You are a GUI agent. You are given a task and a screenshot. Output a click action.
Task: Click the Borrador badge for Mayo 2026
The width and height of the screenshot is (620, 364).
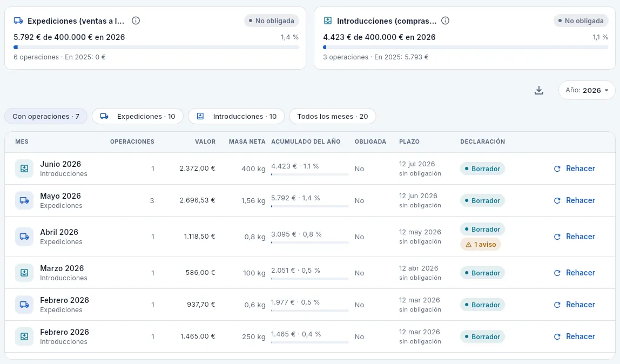point(482,200)
